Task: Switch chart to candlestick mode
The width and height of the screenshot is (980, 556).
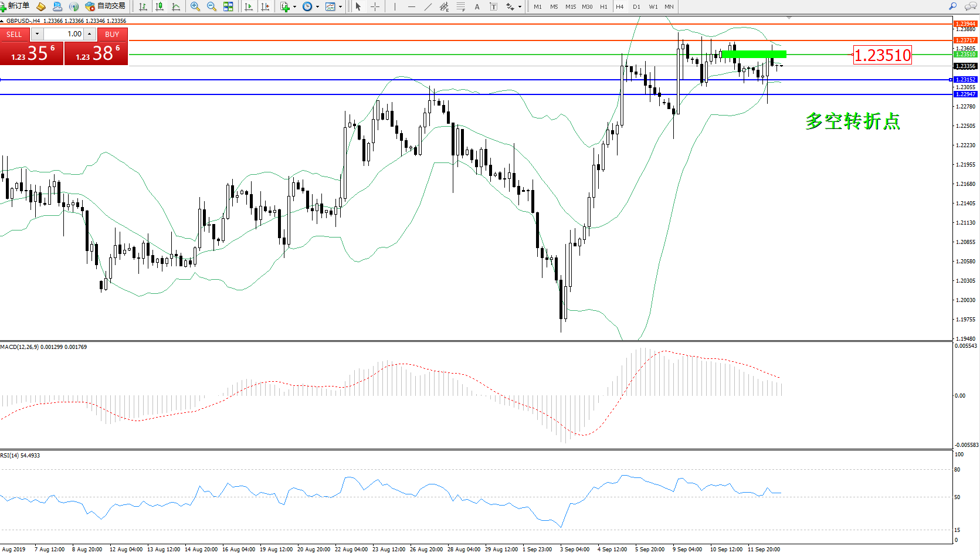Action: [x=160, y=6]
